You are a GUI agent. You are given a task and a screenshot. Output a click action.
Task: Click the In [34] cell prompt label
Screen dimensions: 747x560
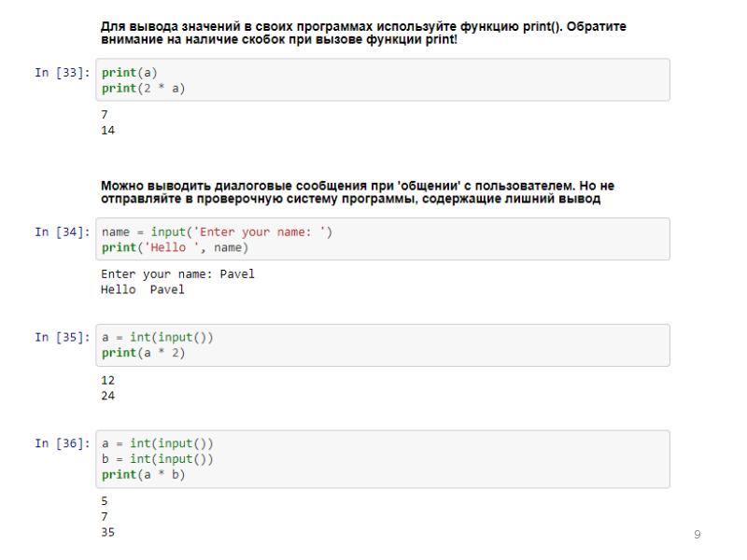click(62, 231)
